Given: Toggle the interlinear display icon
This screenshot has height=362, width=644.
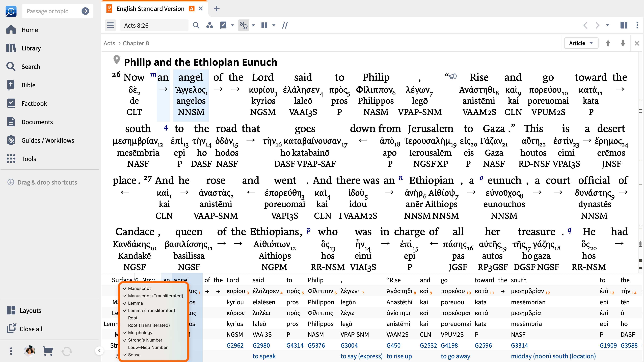Looking at the screenshot, I should coord(244,25).
